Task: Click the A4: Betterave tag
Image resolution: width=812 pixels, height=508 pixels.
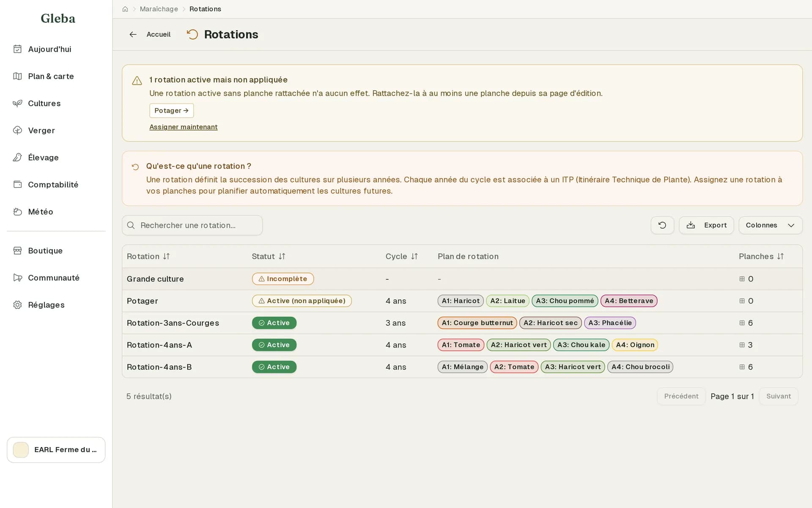Action: (628, 301)
